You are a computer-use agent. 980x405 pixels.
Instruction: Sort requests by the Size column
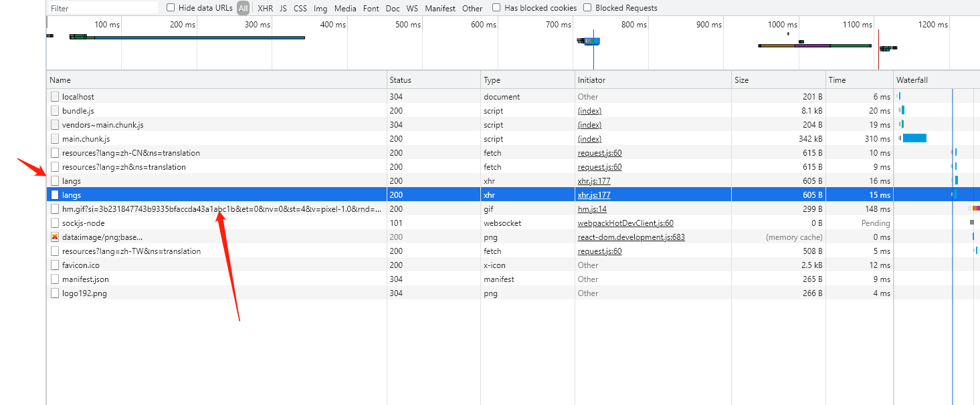click(741, 80)
